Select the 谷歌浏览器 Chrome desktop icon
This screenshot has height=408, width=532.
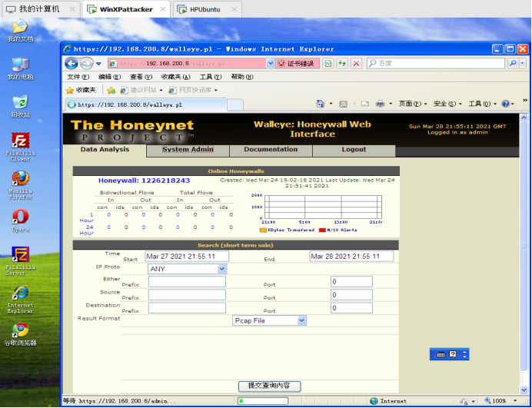20,334
